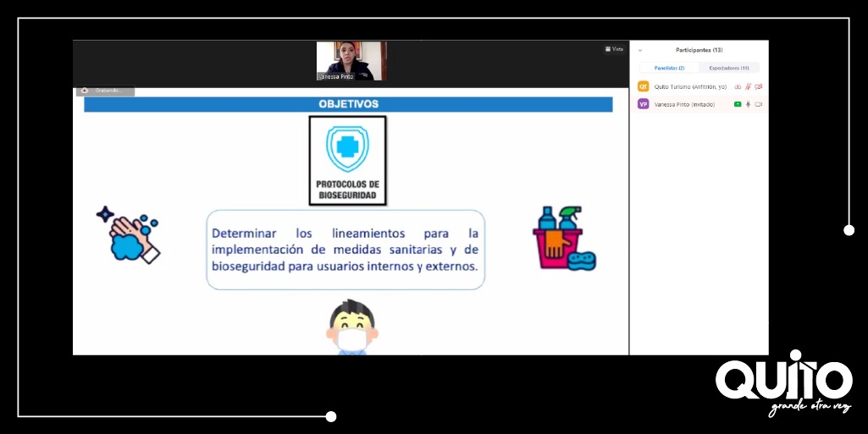
Task: Switch to the Panelistas tab
Action: coord(669,68)
